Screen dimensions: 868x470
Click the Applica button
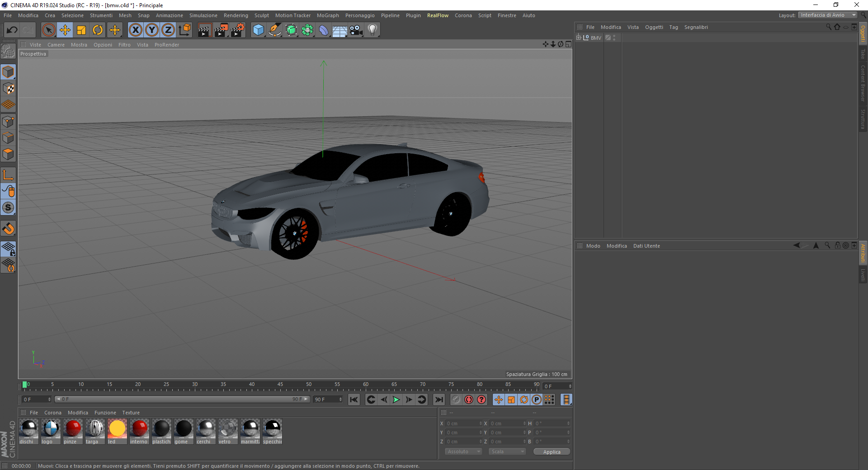click(552, 452)
